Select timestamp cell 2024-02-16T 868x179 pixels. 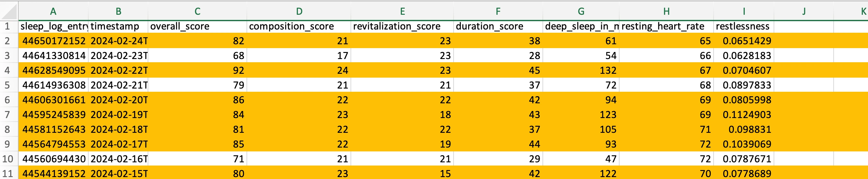click(118, 159)
